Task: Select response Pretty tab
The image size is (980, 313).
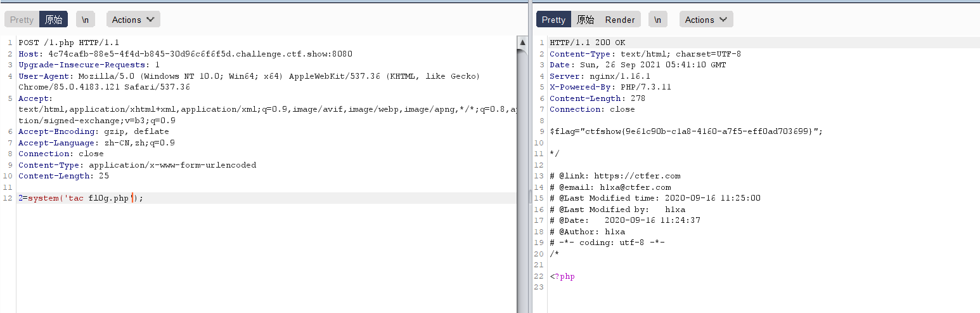Action: (x=553, y=20)
